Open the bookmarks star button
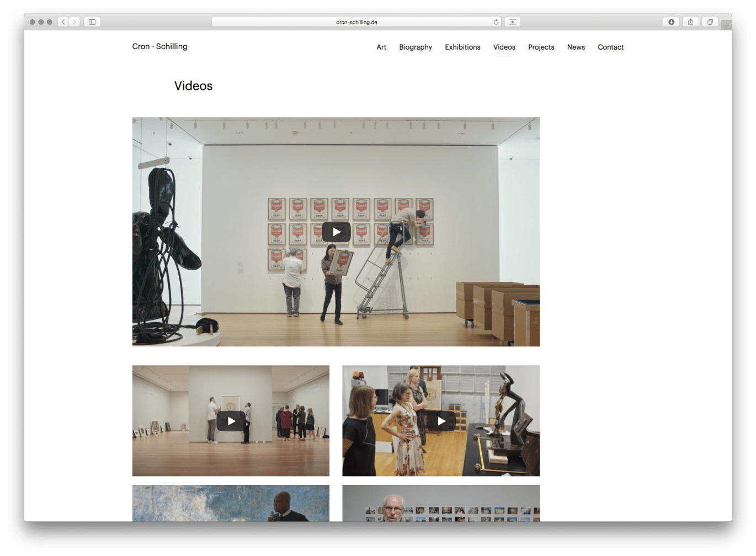The height and width of the screenshot is (556, 756). coord(513,22)
